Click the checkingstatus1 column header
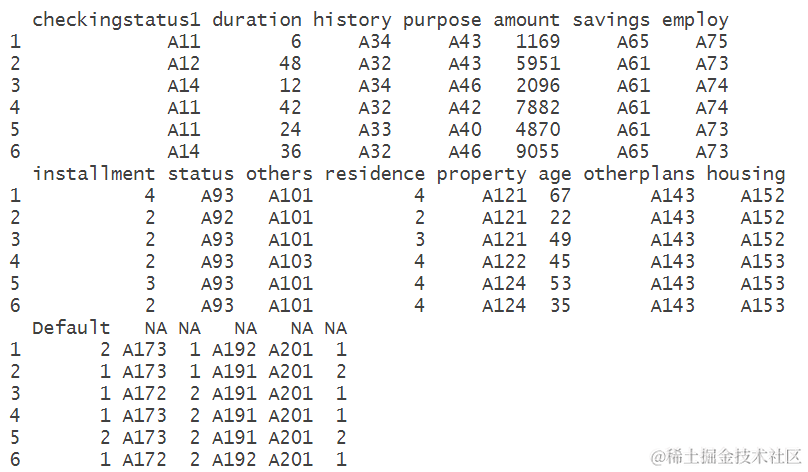808x472 pixels. [x=116, y=20]
